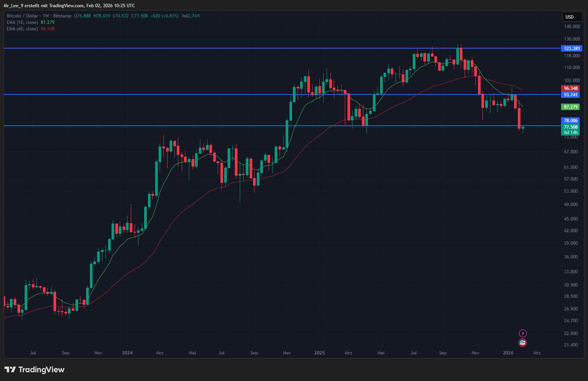Click the green 87.279 EMA price label
The height and width of the screenshot is (381, 588).
click(571, 107)
